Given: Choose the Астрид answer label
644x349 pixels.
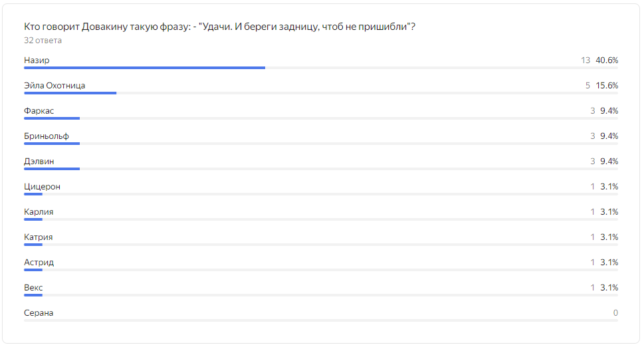Looking at the screenshot, I should click(39, 263).
